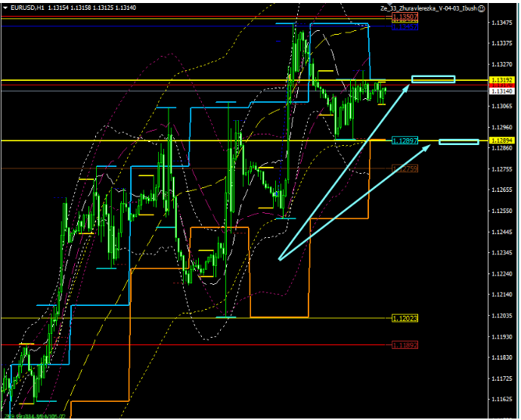Viewport: 521px width, 420px height.
Task: Select the red 1.13507 level label
Action: click(405, 17)
